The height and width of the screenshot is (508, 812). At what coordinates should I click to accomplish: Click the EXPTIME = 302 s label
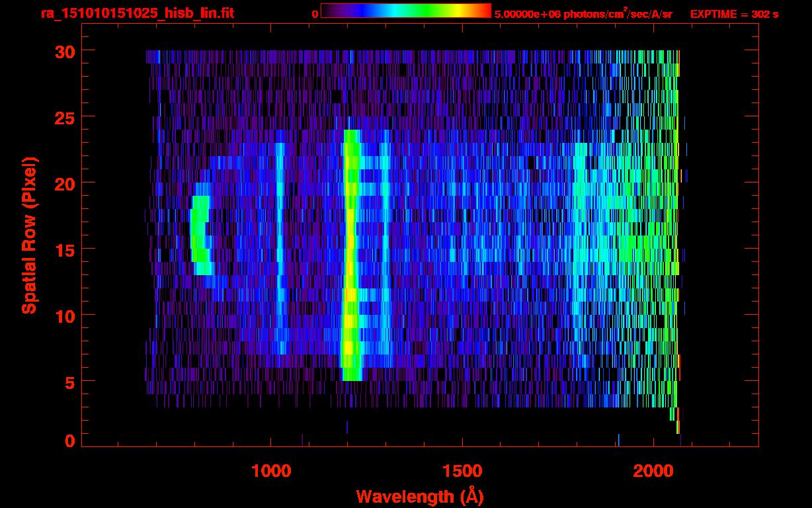(x=734, y=14)
